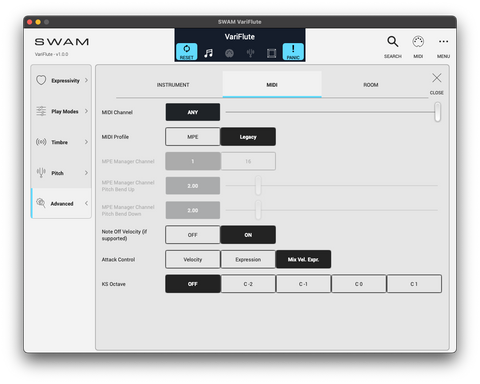Image resolution: width=480 pixels, height=384 pixels.
Task: Click the VariFlute instrument title
Action: point(240,37)
